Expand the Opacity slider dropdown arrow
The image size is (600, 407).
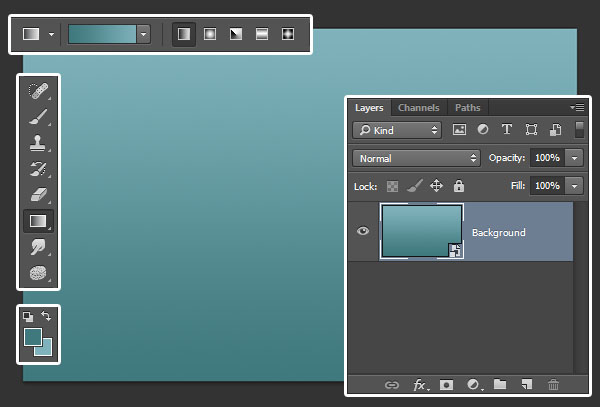(x=574, y=158)
